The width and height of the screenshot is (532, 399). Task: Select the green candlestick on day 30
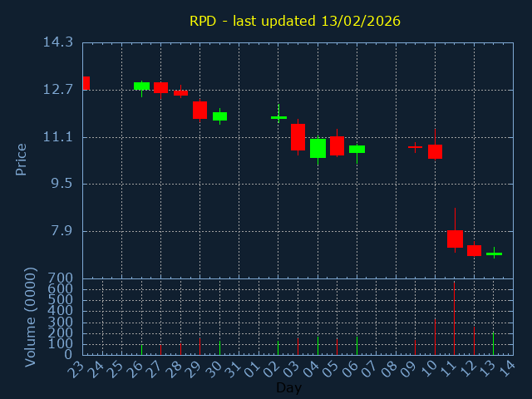pyautogui.click(x=219, y=116)
